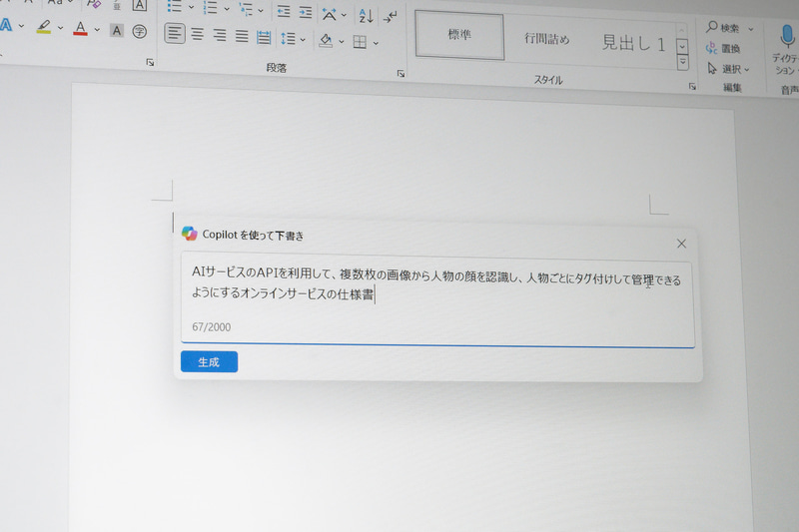This screenshot has height=532, width=799.
Task: Click the 生成 generate button
Action: tap(209, 362)
